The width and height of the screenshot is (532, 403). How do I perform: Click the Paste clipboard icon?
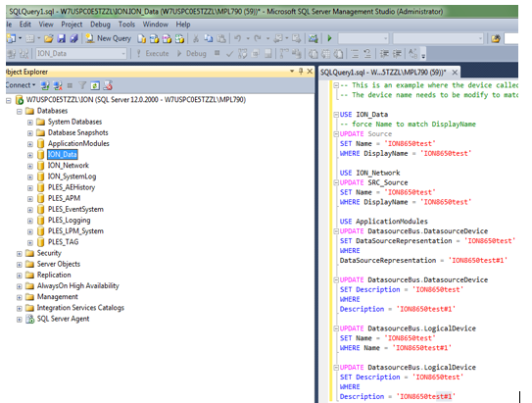(221, 38)
